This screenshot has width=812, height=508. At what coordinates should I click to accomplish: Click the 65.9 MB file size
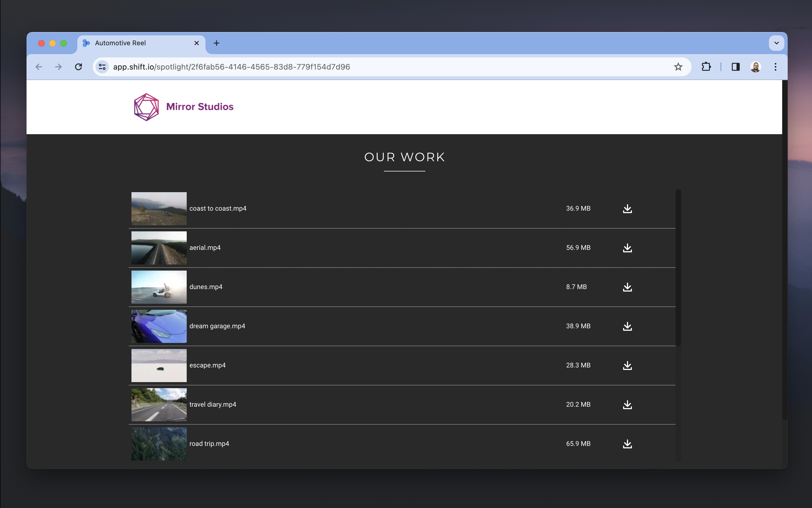point(578,443)
